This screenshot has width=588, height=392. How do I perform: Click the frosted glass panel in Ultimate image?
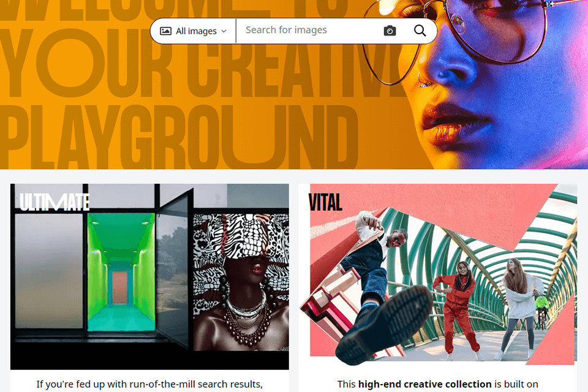49,271
